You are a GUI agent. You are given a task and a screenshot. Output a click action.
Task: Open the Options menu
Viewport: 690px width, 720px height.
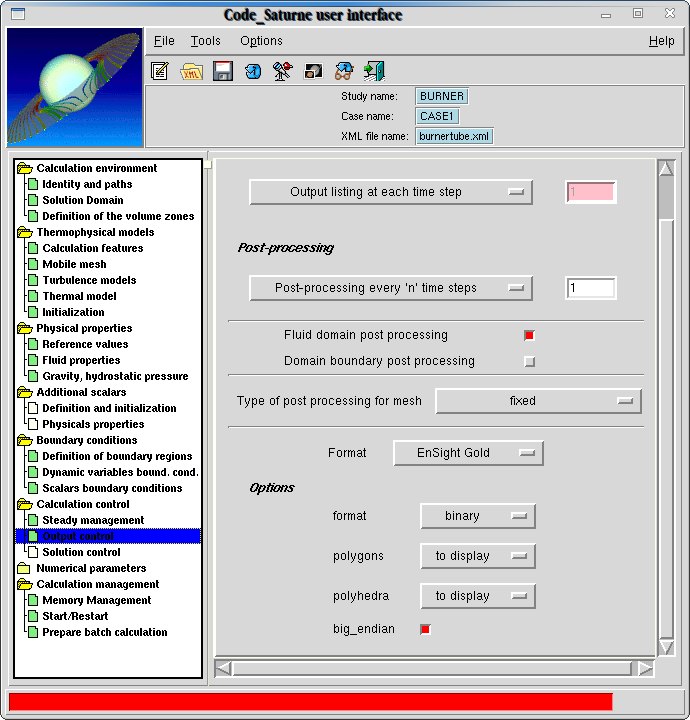pos(261,41)
